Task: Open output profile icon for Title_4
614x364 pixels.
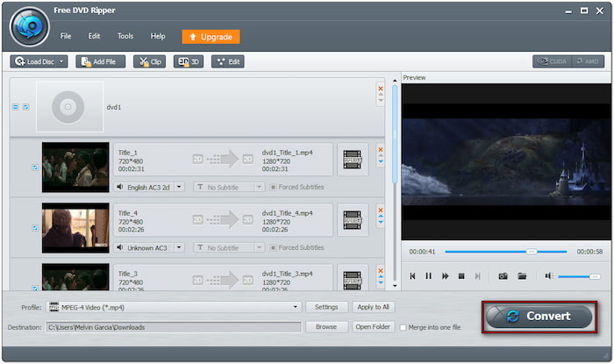Action: click(353, 220)
